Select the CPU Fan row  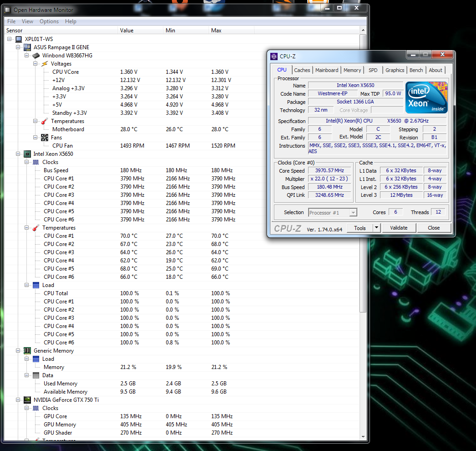coord(182,146)
